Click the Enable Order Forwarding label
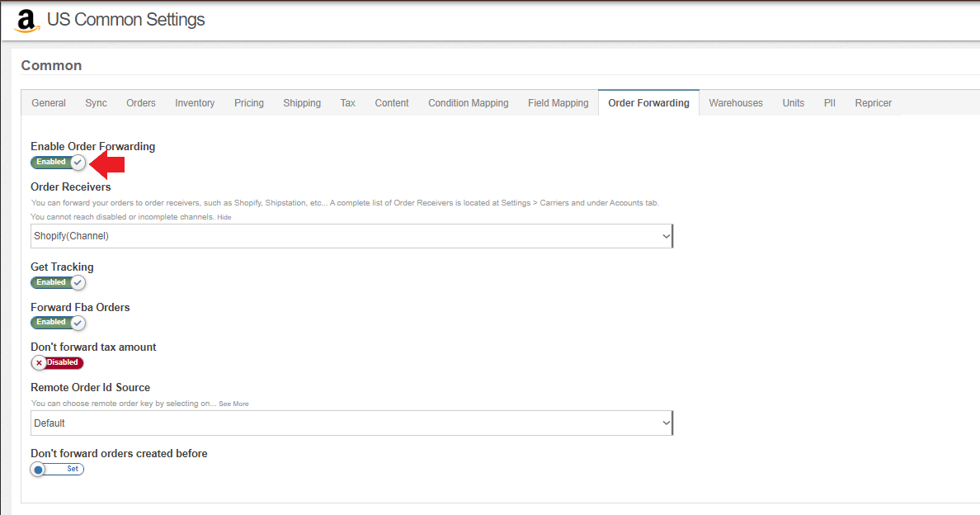Image resolution: width=980 pixels, height=515 pixels. [x=92, y=146]
